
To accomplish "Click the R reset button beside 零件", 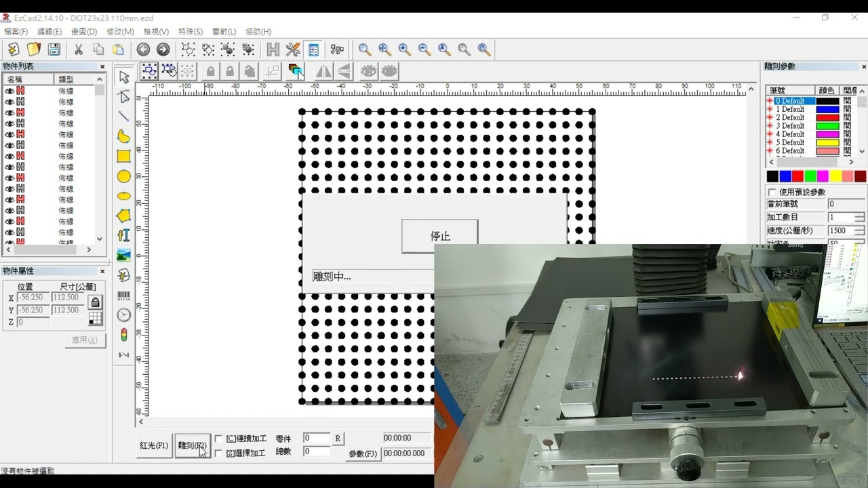I will 338,439.
